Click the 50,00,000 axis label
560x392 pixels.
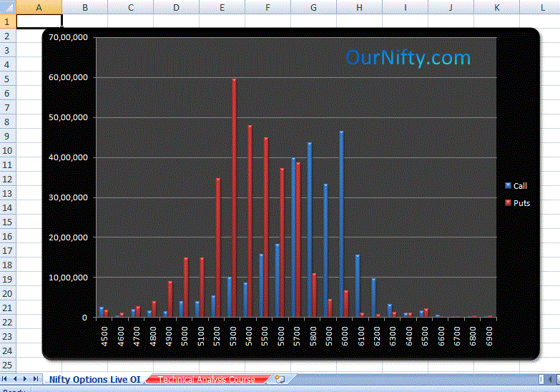[68, 117]
